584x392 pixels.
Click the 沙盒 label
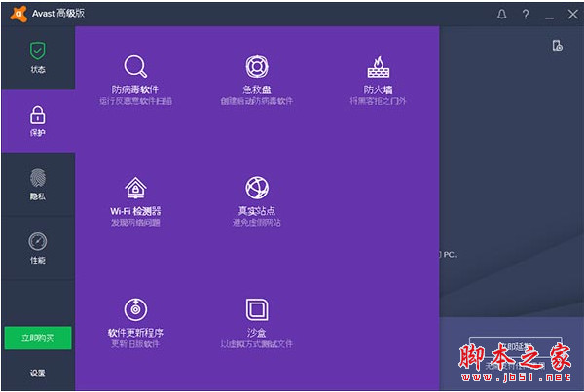[x=257, y=333]
